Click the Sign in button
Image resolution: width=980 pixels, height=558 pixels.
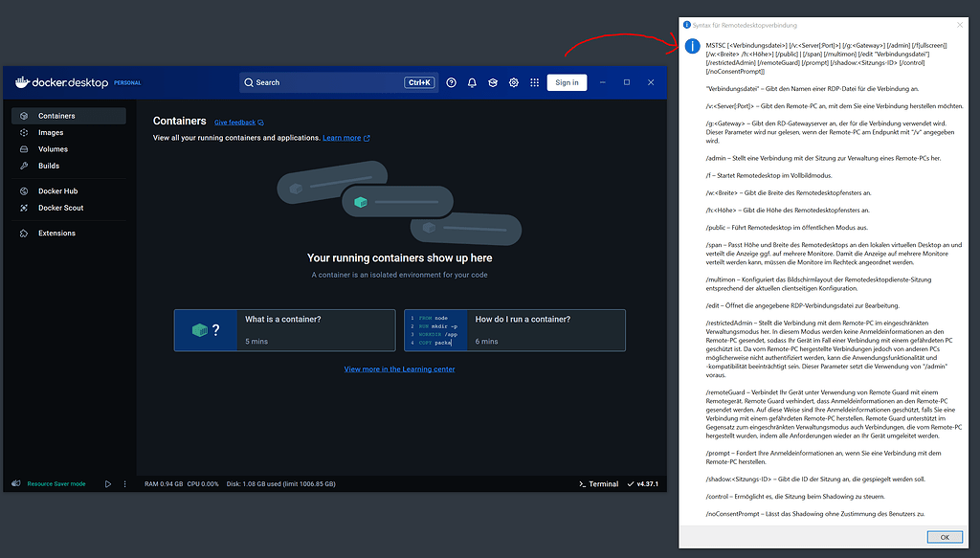pos(567,82)
